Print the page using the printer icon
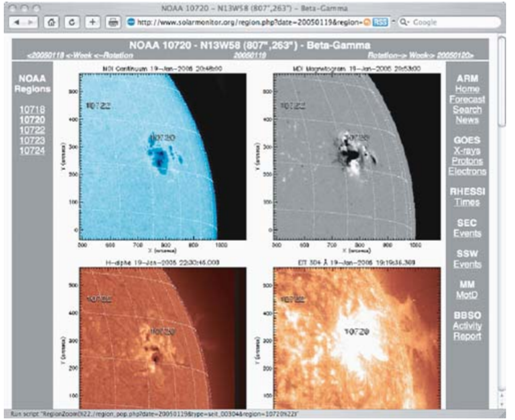The height and width of the screenshot is (420, 515). (x=113, y=22)
